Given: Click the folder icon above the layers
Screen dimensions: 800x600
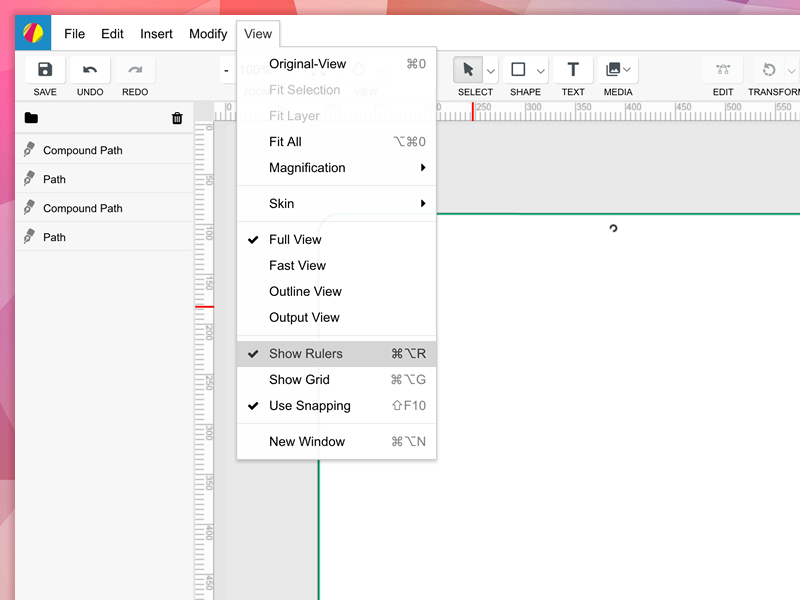Looking at the screenshot, I should click(x=31, y=117).
